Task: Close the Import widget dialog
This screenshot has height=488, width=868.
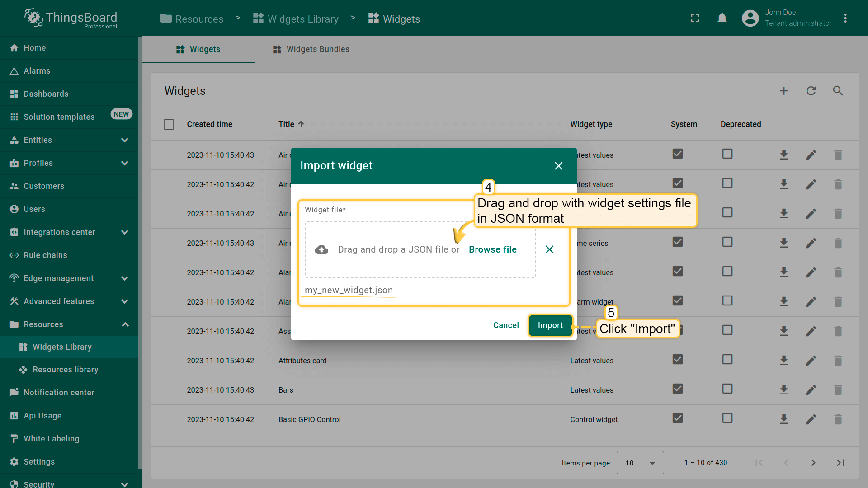Action: click(559, 166)
